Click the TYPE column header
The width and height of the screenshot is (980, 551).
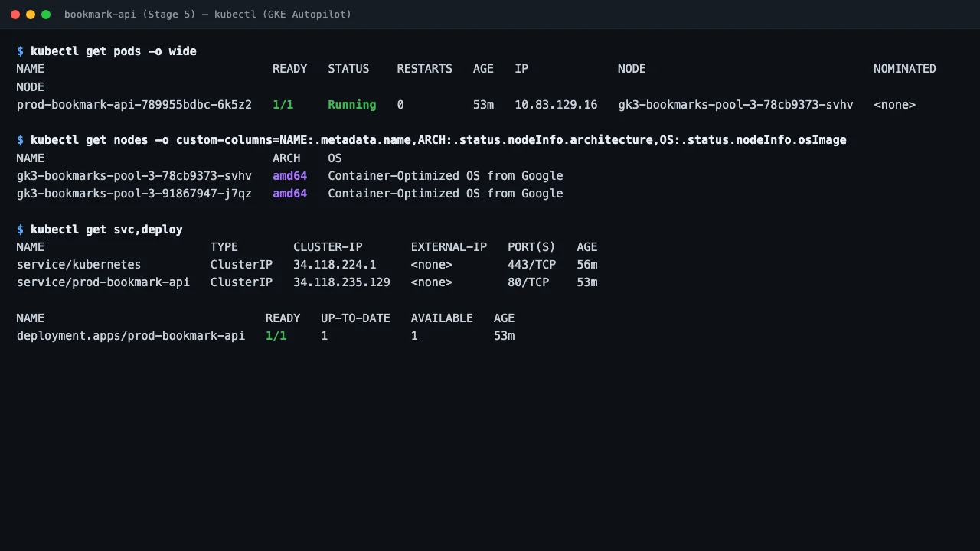pyautogui.click(x=224, y=247)
